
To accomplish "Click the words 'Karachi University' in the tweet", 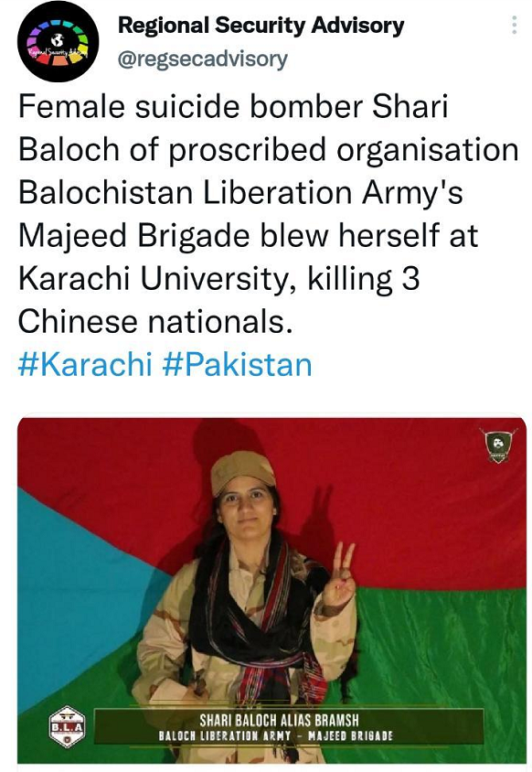I will (x=157, y=279).
